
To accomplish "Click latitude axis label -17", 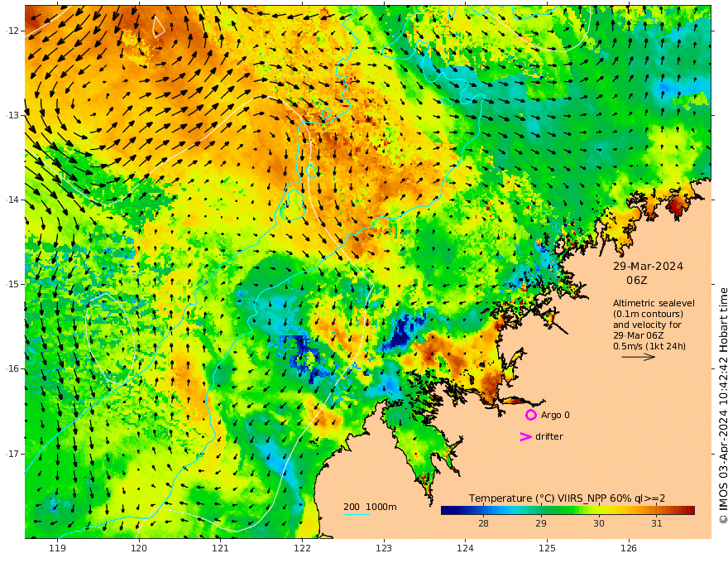I will (x=12, y=454).
